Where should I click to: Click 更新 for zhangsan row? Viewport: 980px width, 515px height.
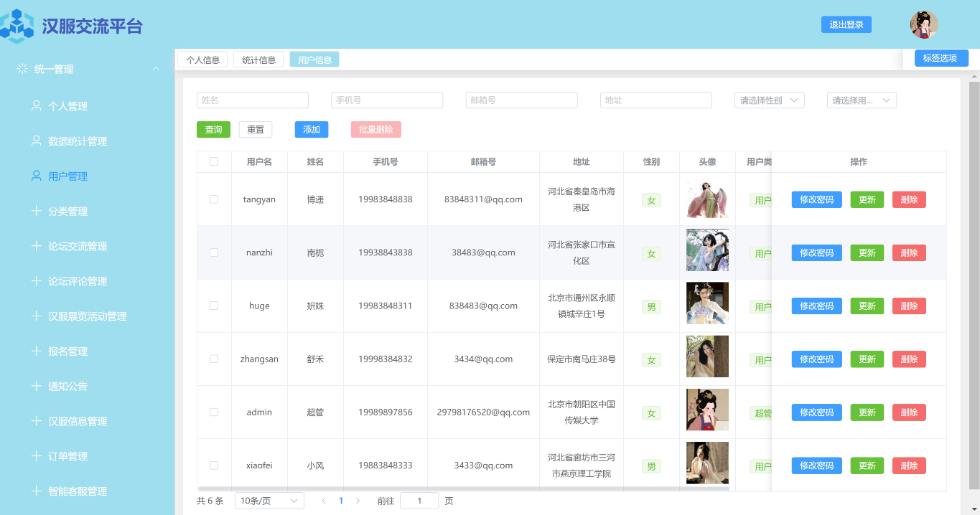coord(867,359)
